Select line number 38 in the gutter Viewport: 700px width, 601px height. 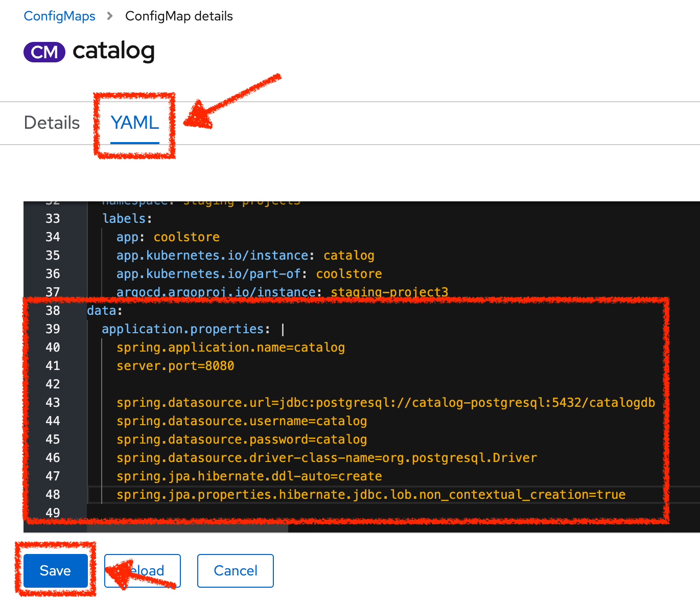pyautogui.click(x=53, y=310)
